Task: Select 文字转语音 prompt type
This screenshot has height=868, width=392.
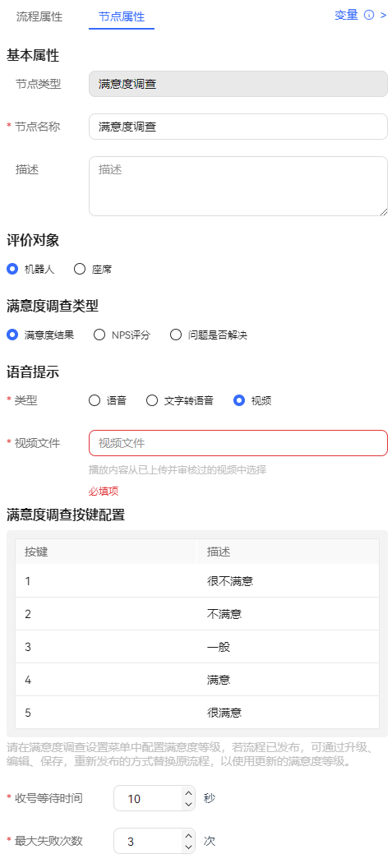Action: pyautogui.click(x=152, y=401)
